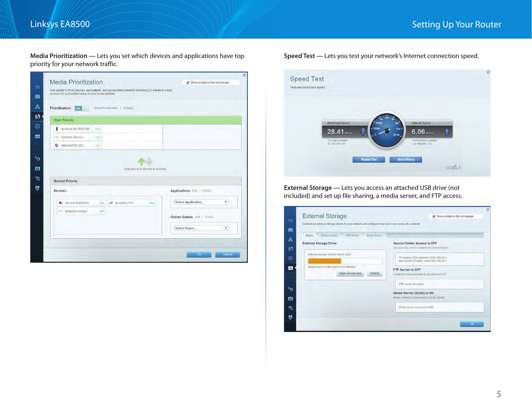Open the Select Game dropdown
The width and height of the screenshot is (532, 411).
click(x=201, y=228)
